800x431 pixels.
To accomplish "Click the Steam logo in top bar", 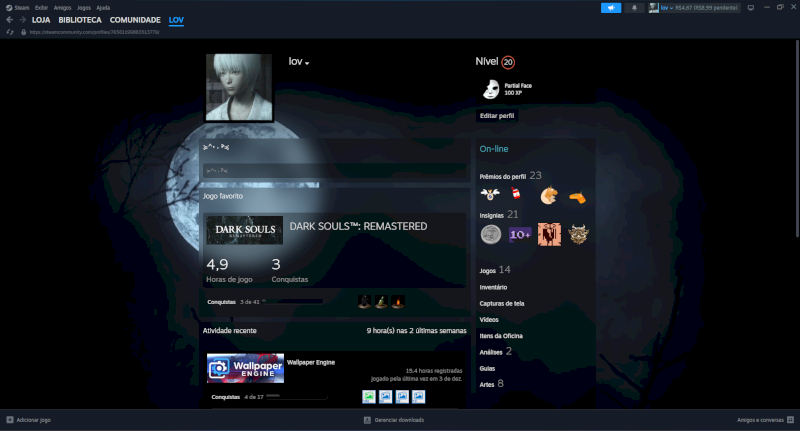I will pos(9,8).
